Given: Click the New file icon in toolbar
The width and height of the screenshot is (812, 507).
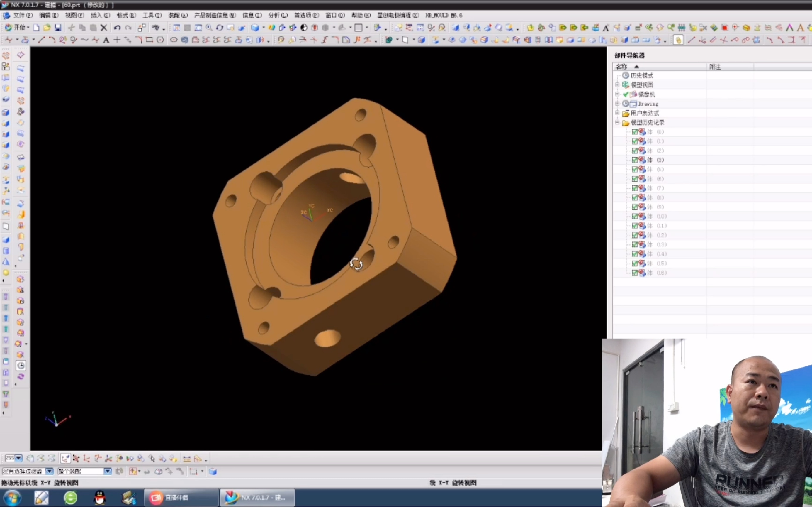Looking at the screenshot, I should [36, 28].
